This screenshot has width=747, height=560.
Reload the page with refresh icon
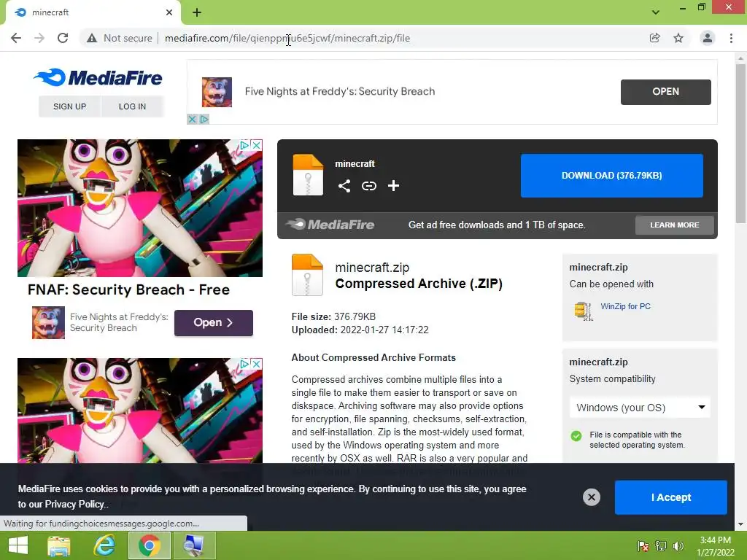[x=63, y=38]
